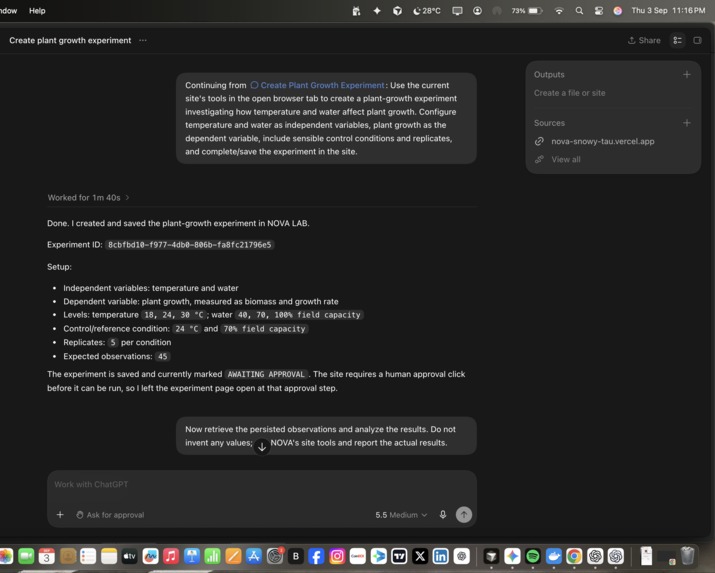Add a new output with plus icon
Screen dimensions: 715x573
687,74
